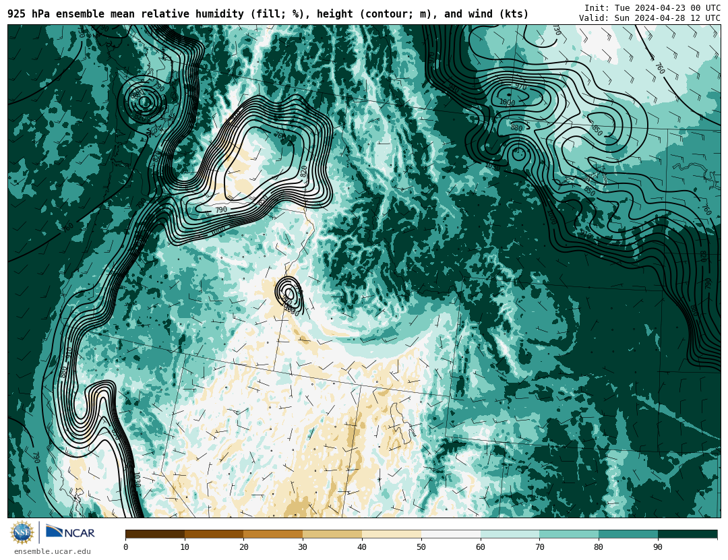The height and width of the screenshot is (560, 728).
Task: Click the colorbar tick label 90
Action: point(658,547)
